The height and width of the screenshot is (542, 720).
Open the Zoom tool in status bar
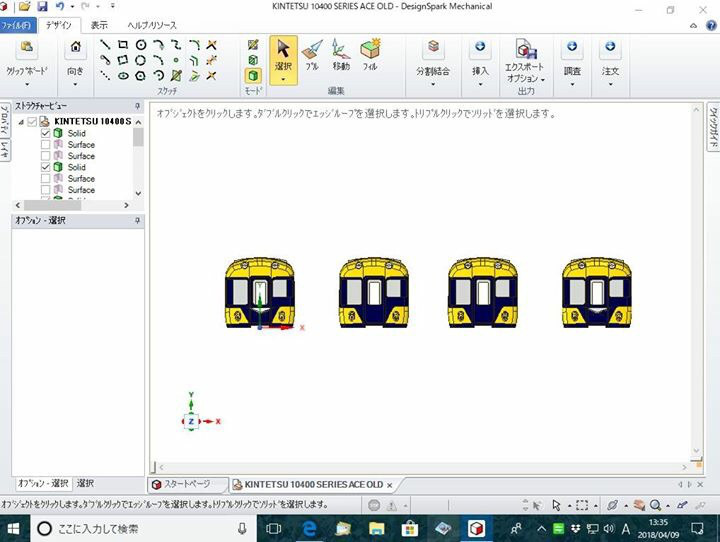pyautogui.click(x=655, y=505)
